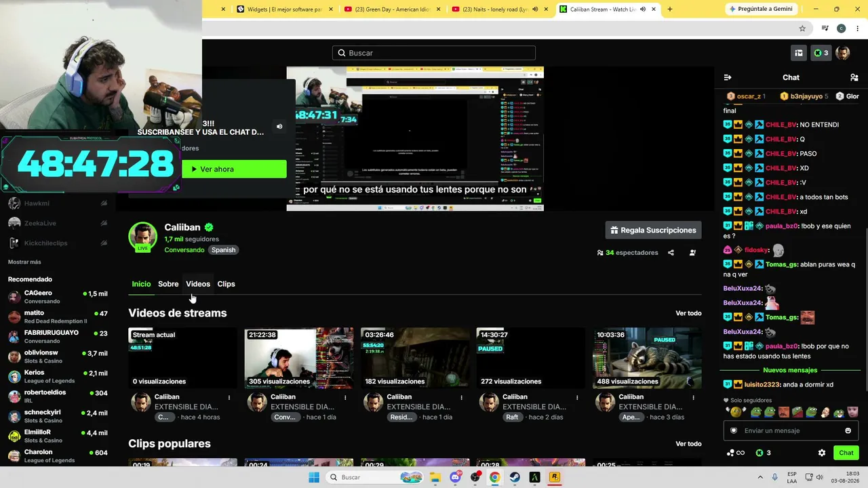Screen dimensions: 868x488
Task: Switch to the Widgets browser tab
Action: [x=285, y=9]
